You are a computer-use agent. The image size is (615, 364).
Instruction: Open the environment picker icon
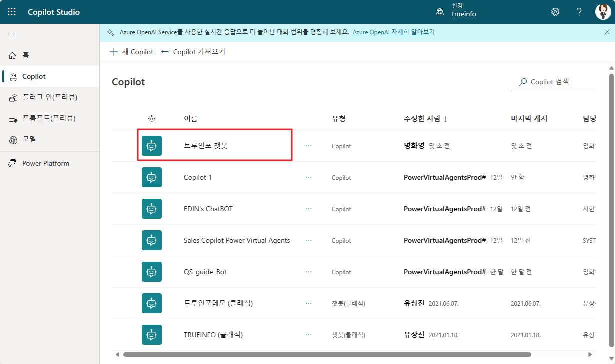(x=440, y=12)
